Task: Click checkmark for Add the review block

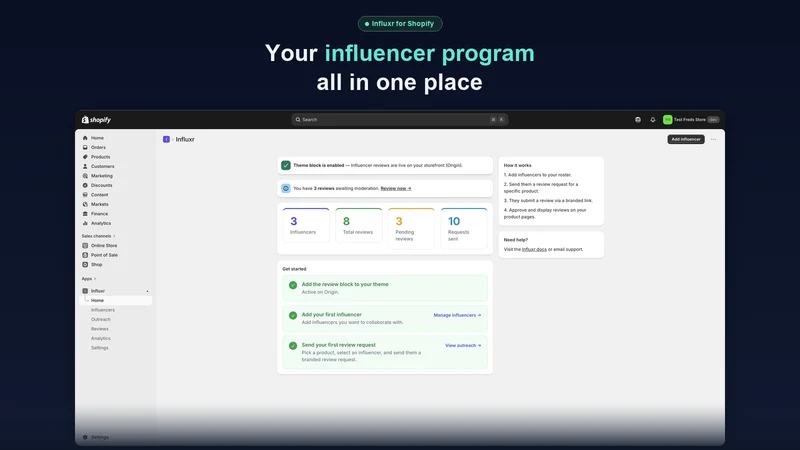Action: click(293, 285)
